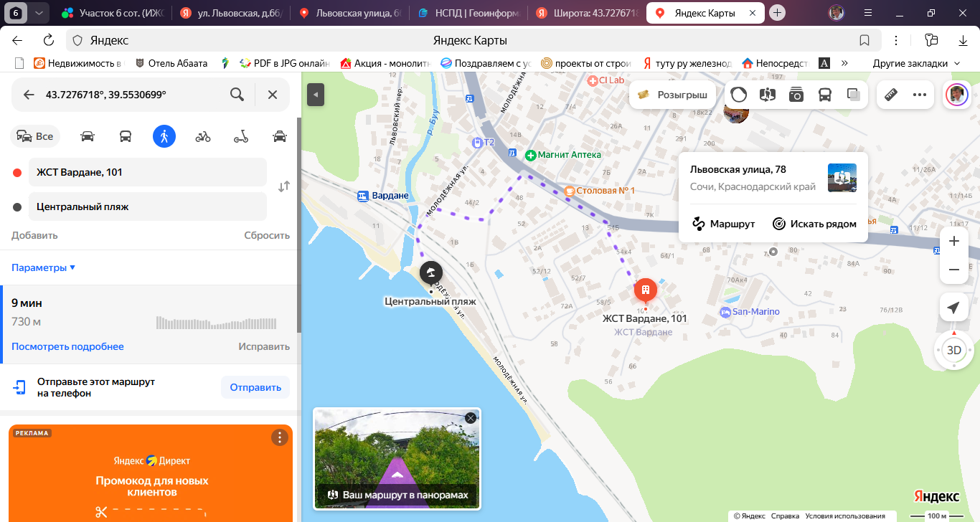Select the 'Все' transport modes option

pos(35,136)
